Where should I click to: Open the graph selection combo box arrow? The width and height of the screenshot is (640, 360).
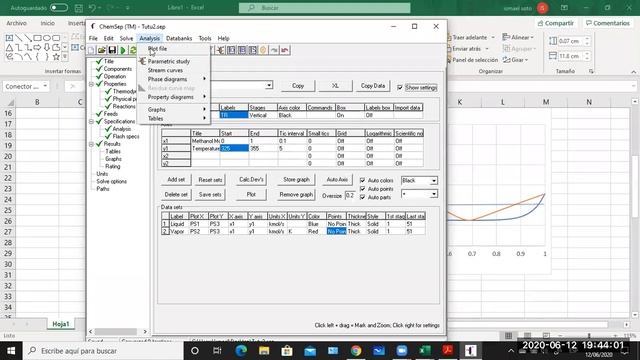click(x=269, y=85)
